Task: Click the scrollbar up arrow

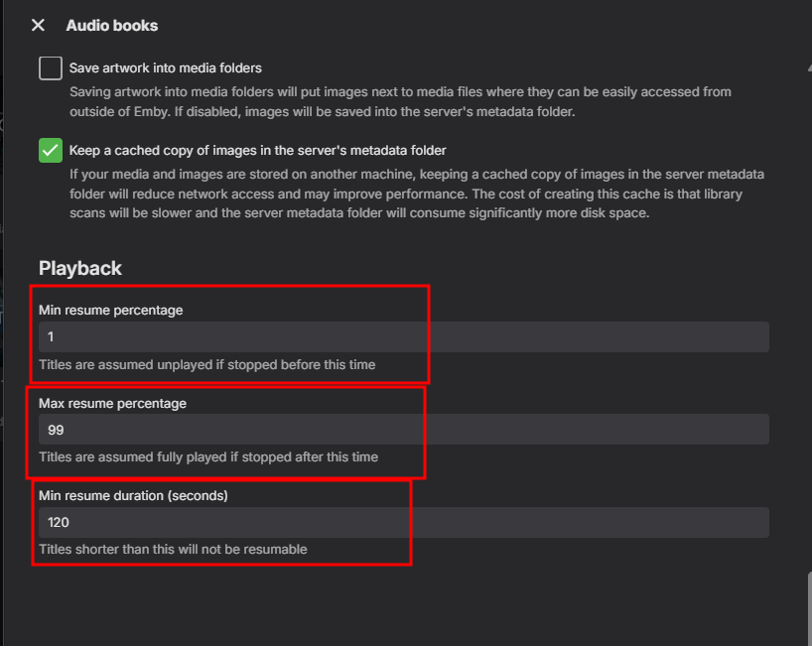Action: [807, 66]
